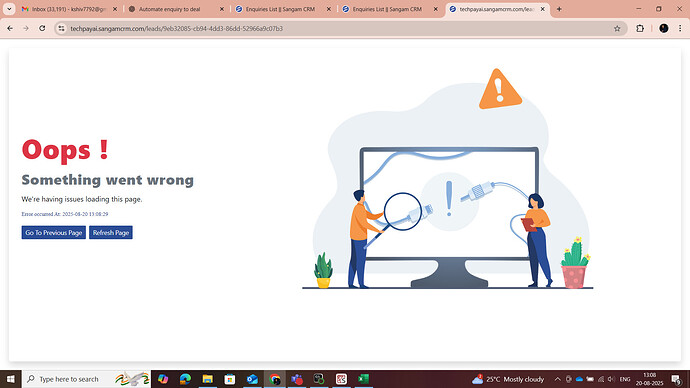The width and height of the screenshot is (690, 388).
Task: Click the Windows search box
Action: 86,379
